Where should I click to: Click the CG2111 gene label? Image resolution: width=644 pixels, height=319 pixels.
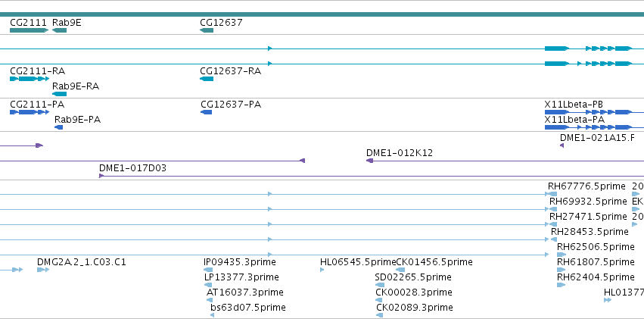pyautogui.click(x=28, y=22)
